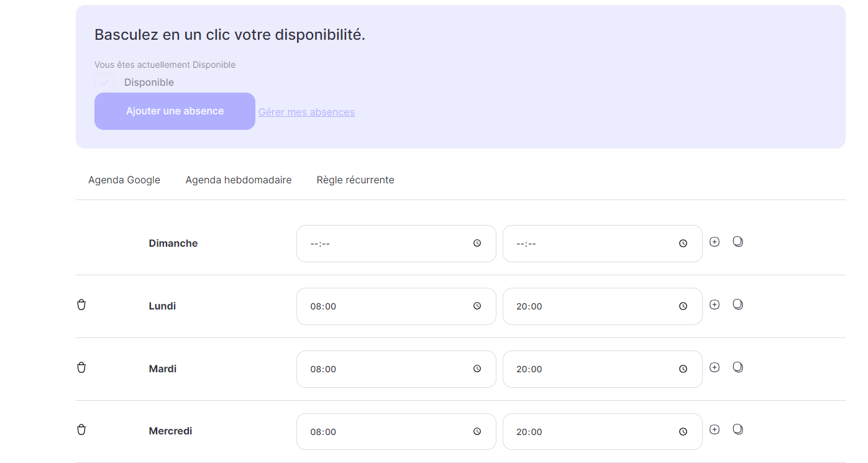Click the Ajouter une absence button
Viewport: 868px width, 463px height.
[x=175, y=111]
